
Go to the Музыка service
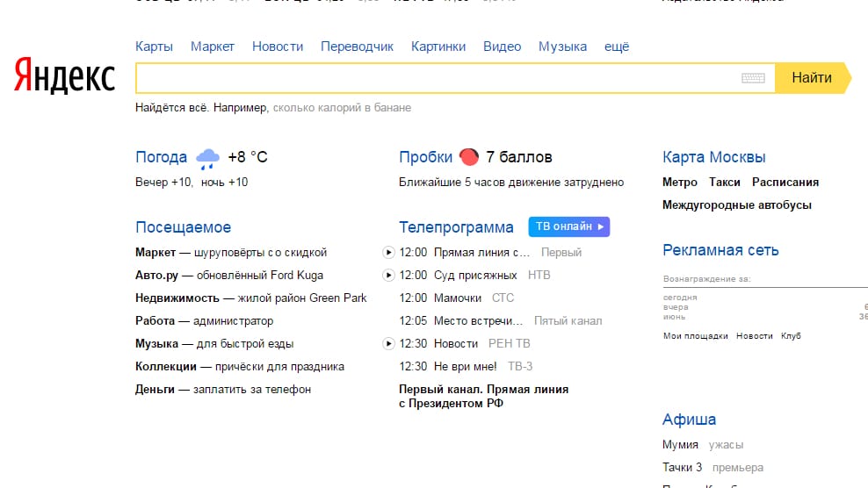pyautogui.click(x=562, y=47)
